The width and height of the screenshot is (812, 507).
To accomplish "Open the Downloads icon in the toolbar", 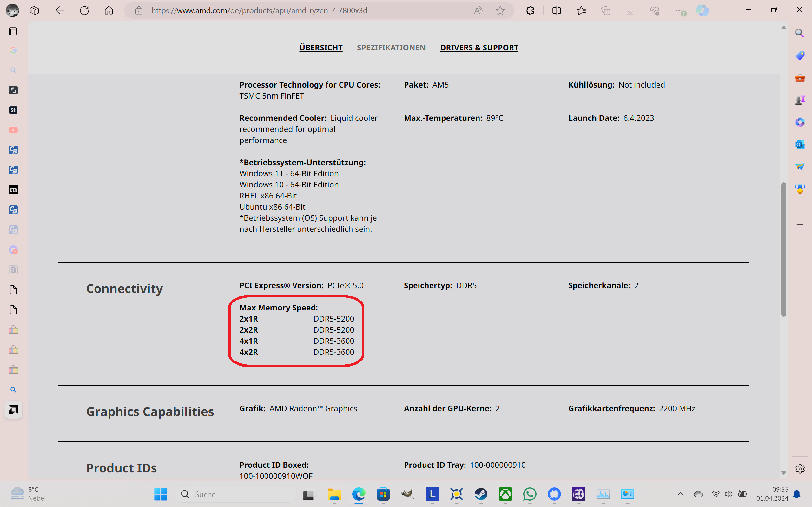I will 630,10.
